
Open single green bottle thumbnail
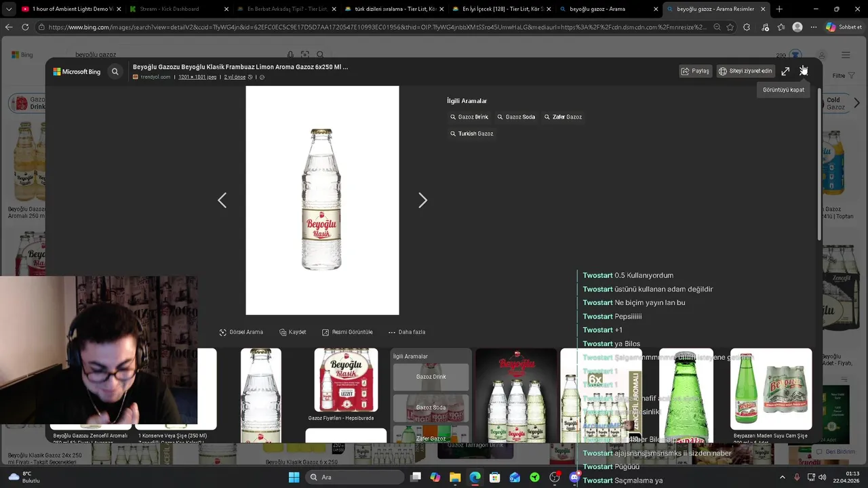point(686,396)
